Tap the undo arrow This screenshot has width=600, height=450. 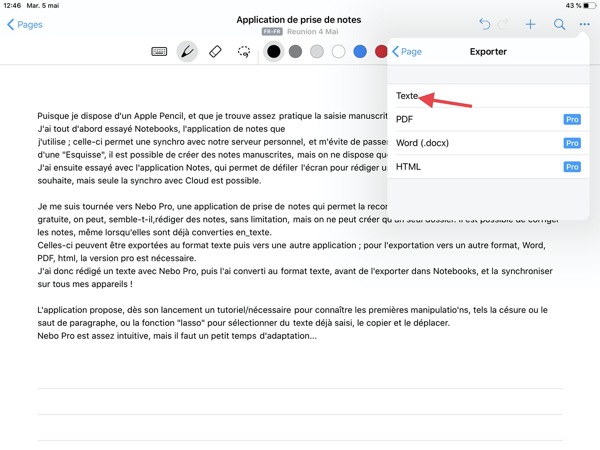point(485,24)
